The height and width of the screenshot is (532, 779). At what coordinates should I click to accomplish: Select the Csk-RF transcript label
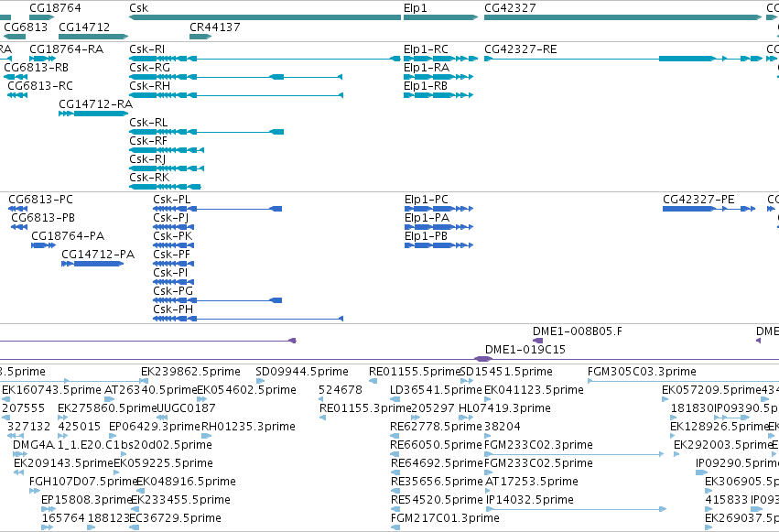(148, 141)
